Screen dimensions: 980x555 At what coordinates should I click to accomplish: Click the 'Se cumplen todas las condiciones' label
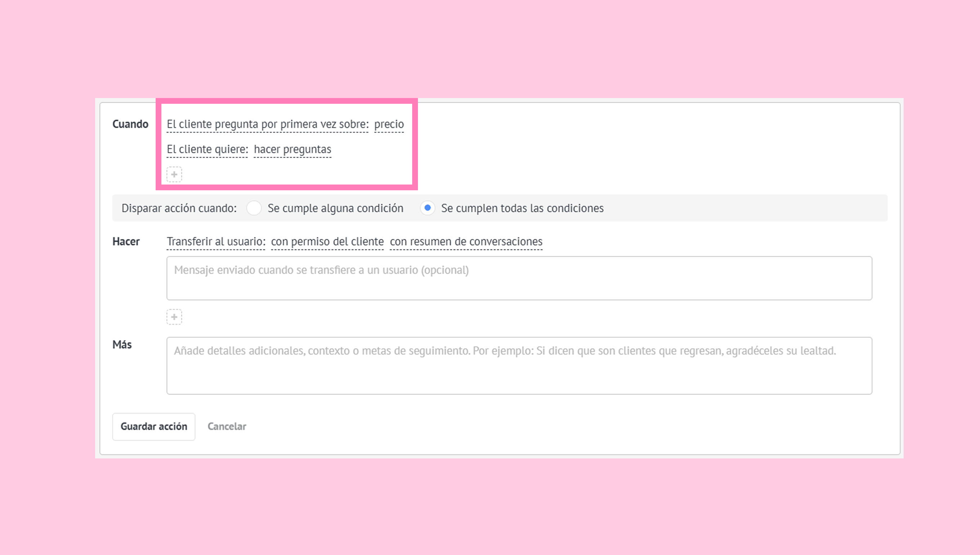(x=522, y=208)
